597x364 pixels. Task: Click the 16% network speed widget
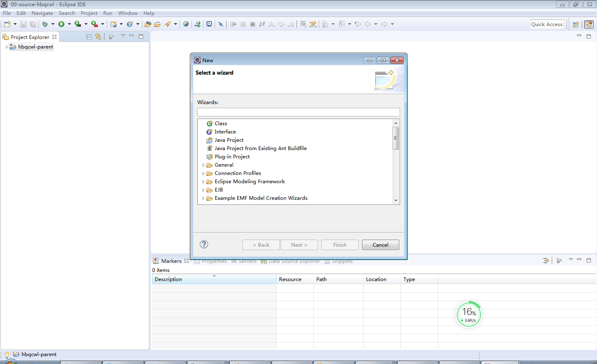469,314
